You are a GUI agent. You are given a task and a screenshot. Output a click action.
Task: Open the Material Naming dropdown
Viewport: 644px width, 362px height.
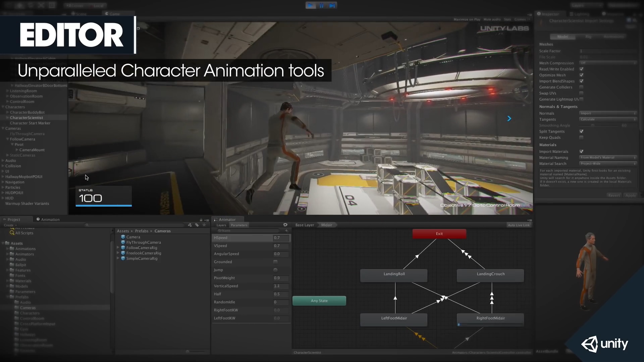point(608,158)
